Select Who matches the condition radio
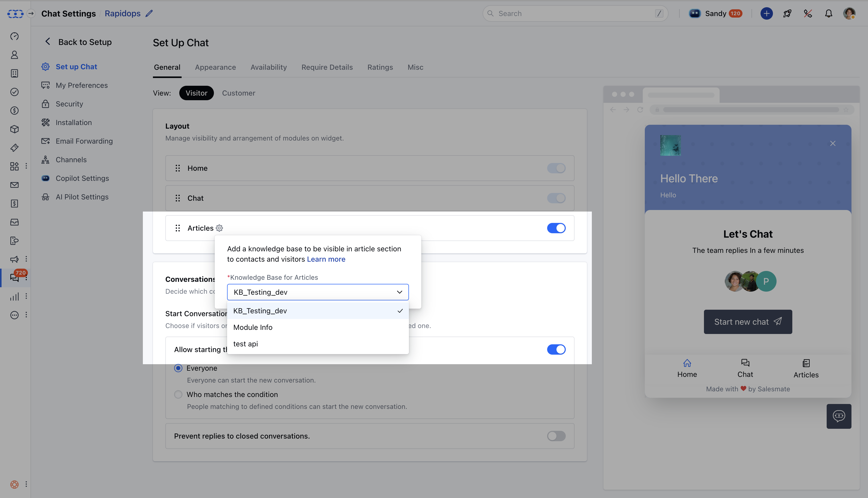868x498 pixels. tap(178, 394)
